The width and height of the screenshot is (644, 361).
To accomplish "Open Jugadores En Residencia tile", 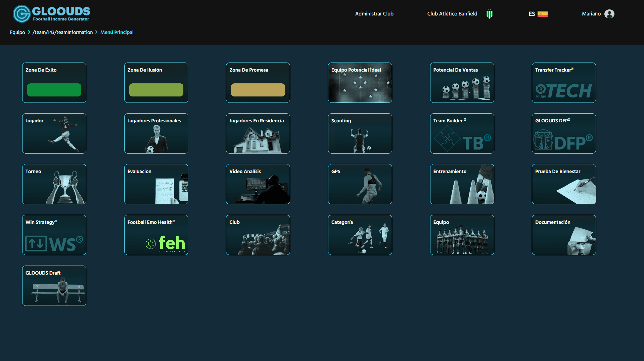I will point(258,133).
